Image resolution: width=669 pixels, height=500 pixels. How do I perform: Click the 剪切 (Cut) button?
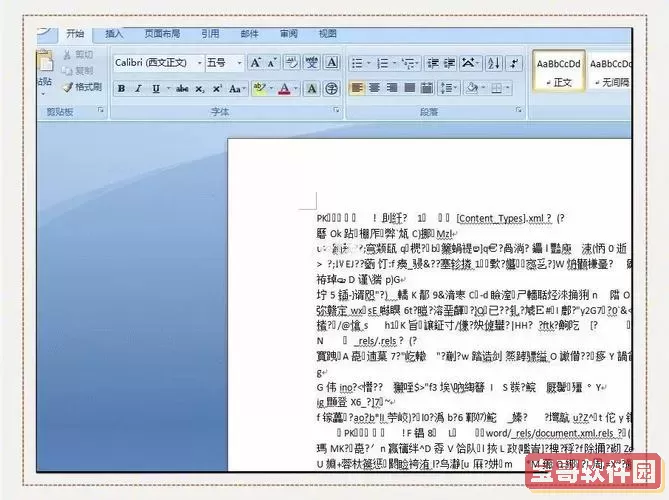click(x=79, y=55)
